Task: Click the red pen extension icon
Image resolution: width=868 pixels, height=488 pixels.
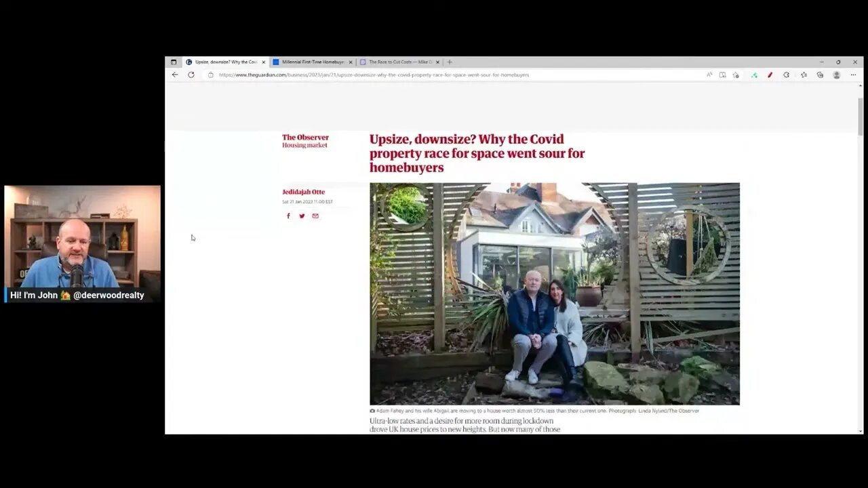Action: point(770,75)
